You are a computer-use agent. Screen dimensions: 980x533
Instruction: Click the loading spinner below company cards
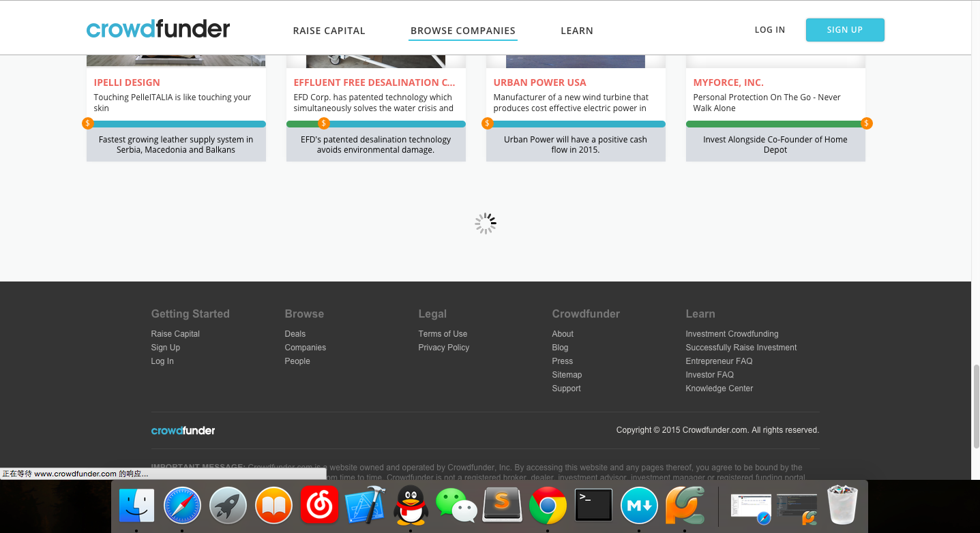[x=486, y=224]
